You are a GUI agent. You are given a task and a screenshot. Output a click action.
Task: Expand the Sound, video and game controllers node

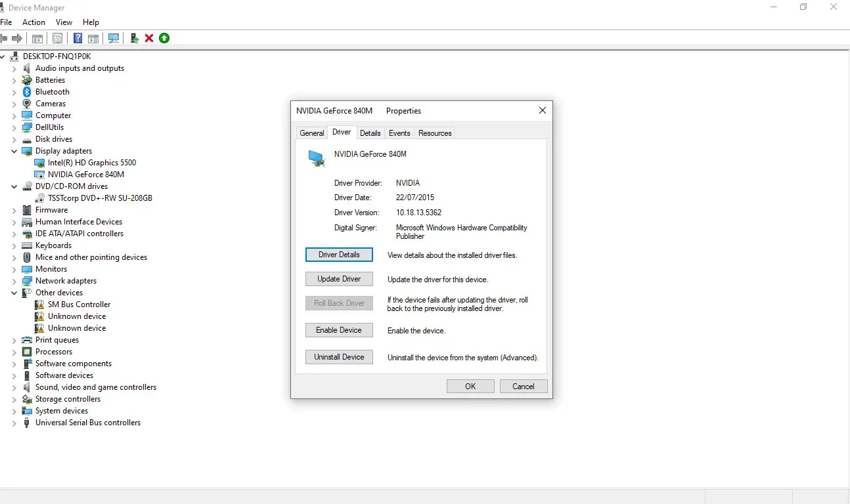pyautogui.click(x=14, y=387)
